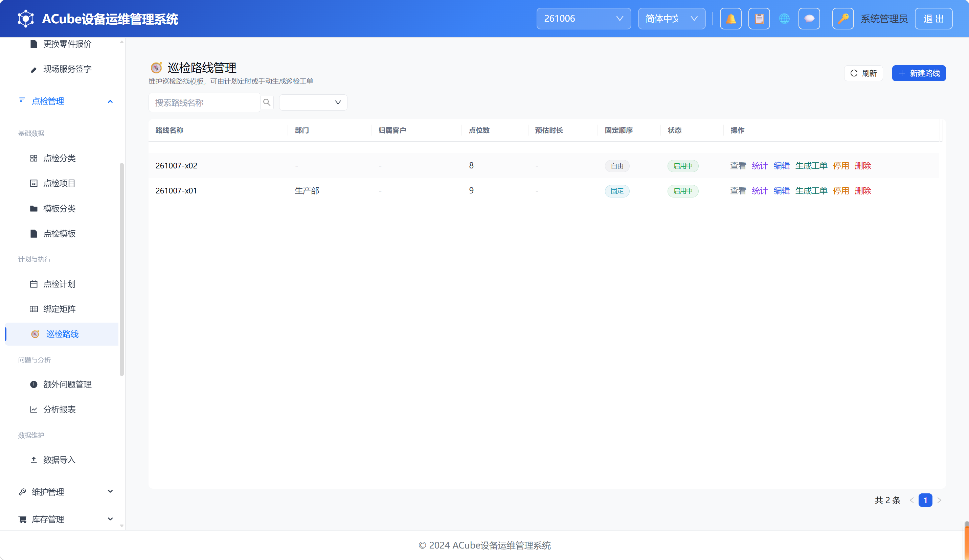Click the 退出 logout button
Image resolution: width=969 pixels, height=560 pixels.
933,19
